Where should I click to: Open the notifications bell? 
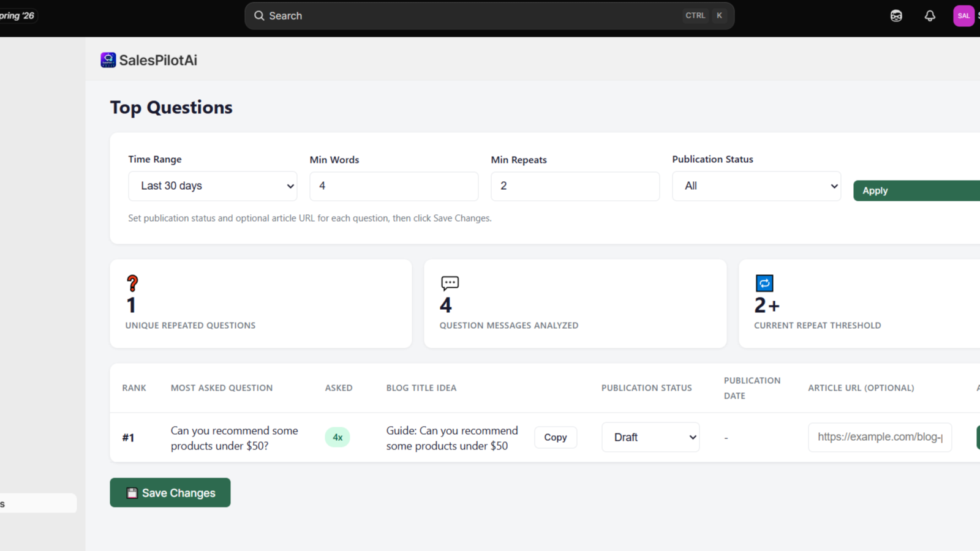click(x=930, y=16)
